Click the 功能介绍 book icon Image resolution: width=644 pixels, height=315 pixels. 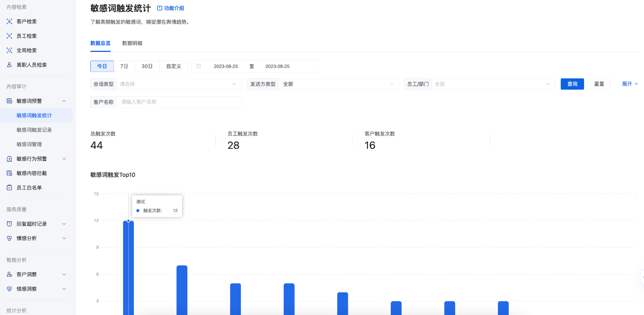coord(159,8)
